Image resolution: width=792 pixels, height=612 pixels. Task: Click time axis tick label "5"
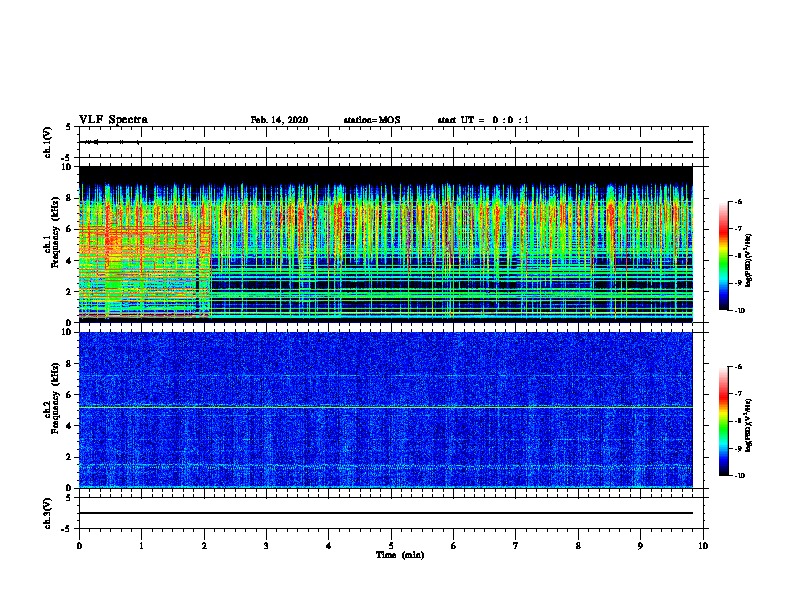pos(391,545)
